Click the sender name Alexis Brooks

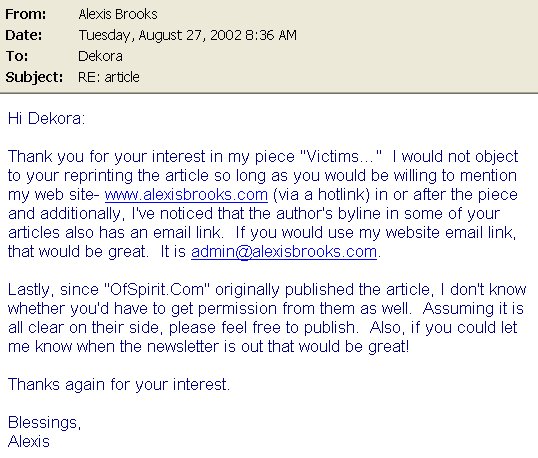tap(118, 14)
